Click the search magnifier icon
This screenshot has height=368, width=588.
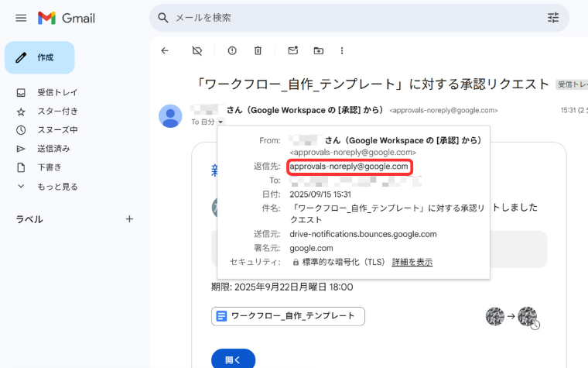[x=162, y=18]
